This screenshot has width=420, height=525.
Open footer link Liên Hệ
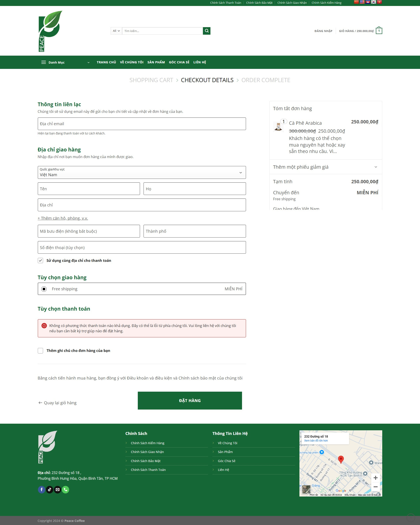point(223,470)
